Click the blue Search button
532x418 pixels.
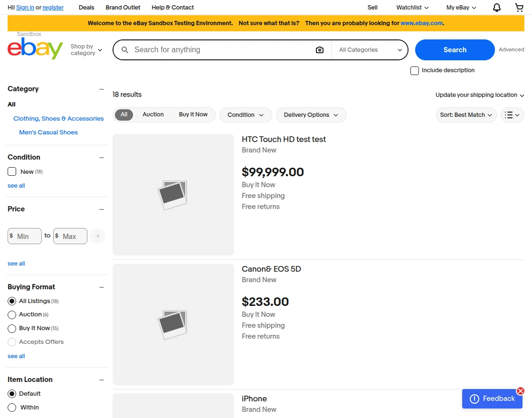point(455,50)
